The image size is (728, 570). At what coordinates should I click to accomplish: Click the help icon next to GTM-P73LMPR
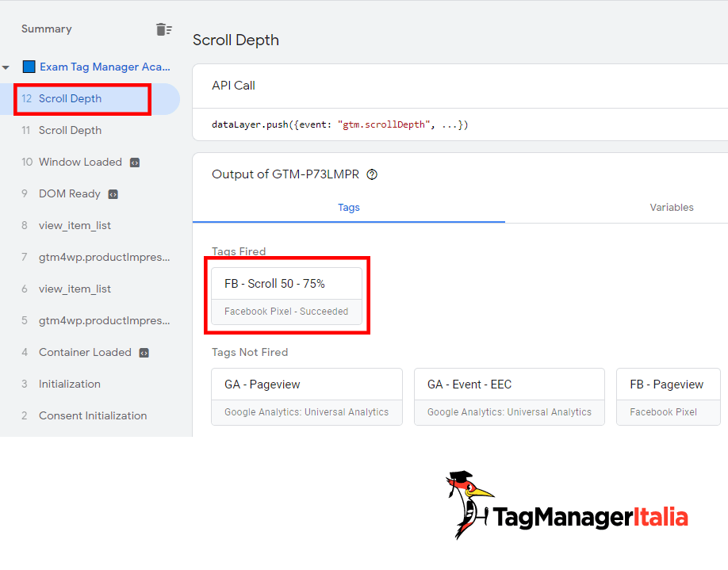[x=372, y=174]
